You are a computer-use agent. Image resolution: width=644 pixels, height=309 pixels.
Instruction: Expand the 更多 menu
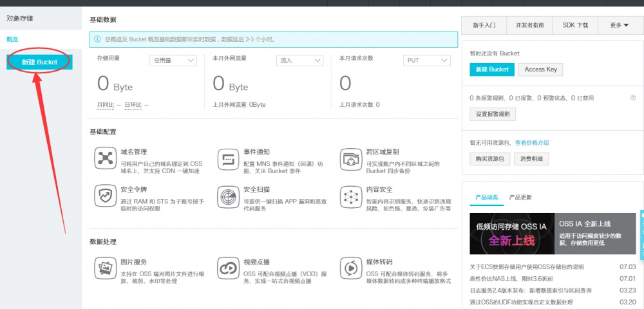(x=620, y=25)
